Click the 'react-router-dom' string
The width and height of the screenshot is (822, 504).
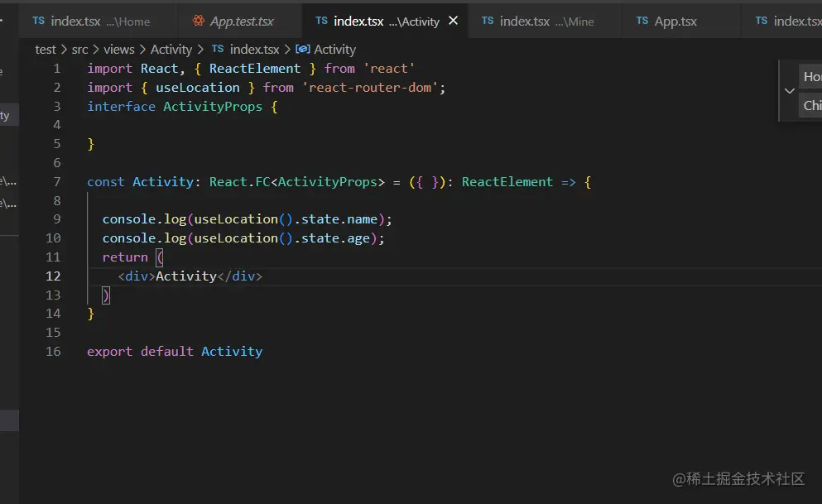click(370, 88)
